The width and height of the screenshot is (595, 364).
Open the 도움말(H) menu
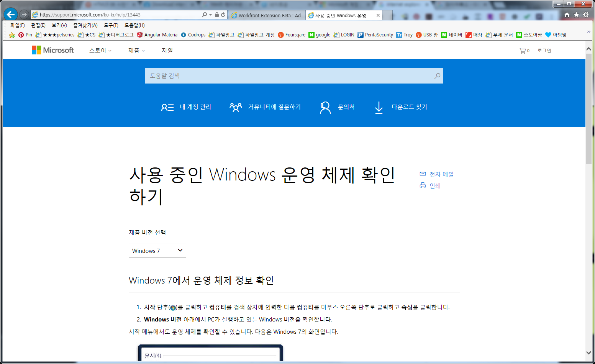click(134, 25)
